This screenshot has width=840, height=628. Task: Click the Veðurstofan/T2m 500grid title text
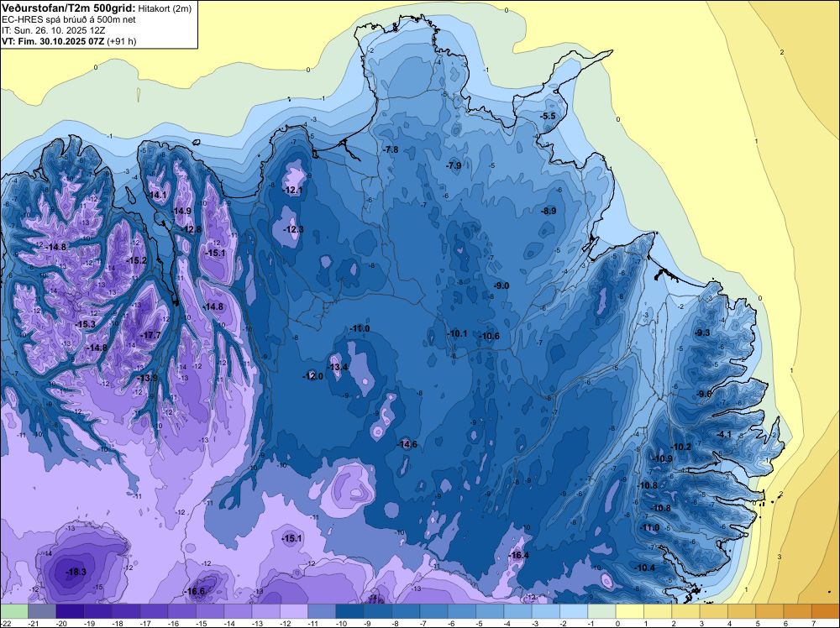[x=69, y=8]
